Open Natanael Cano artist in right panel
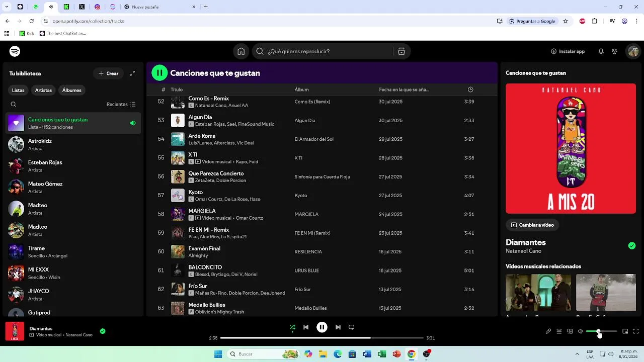 (x=523, y=251)
